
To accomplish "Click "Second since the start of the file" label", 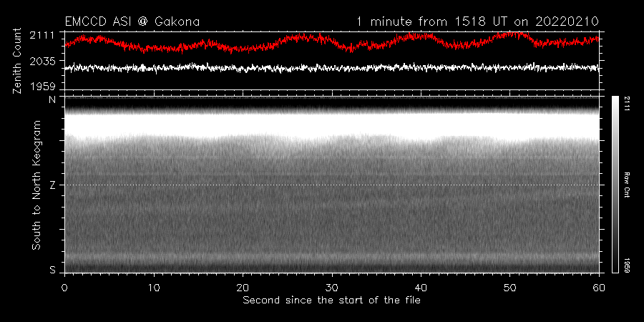I will [x=331, y=301].
